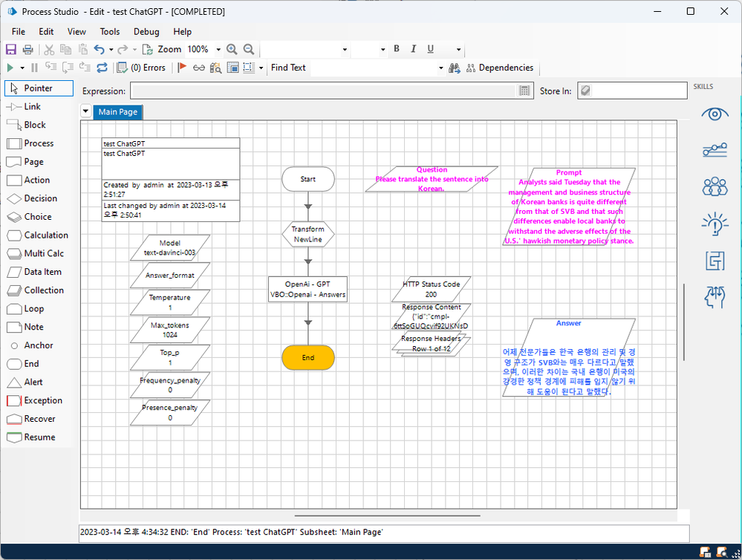Click the Reset process icon
742x560 pixels.
[x=102, y=68]
